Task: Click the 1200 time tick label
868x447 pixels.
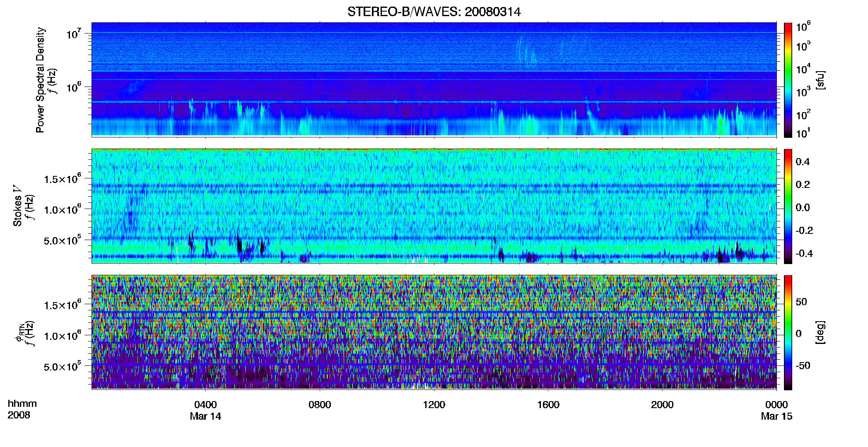Action: point(434,404)
